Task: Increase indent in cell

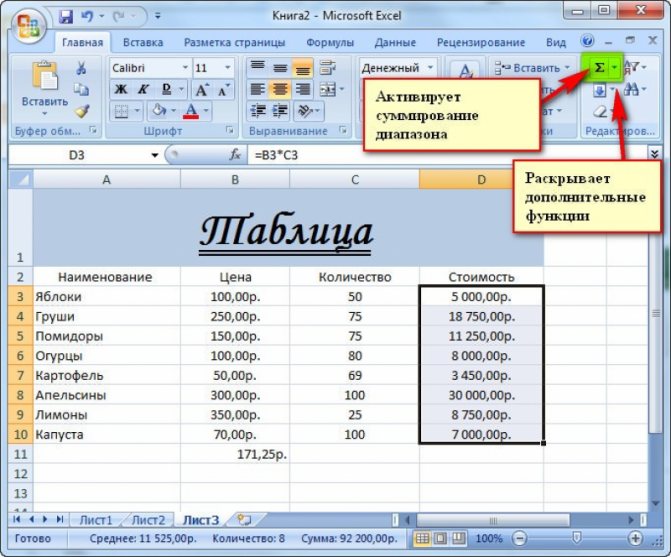Action: (280, 110)
